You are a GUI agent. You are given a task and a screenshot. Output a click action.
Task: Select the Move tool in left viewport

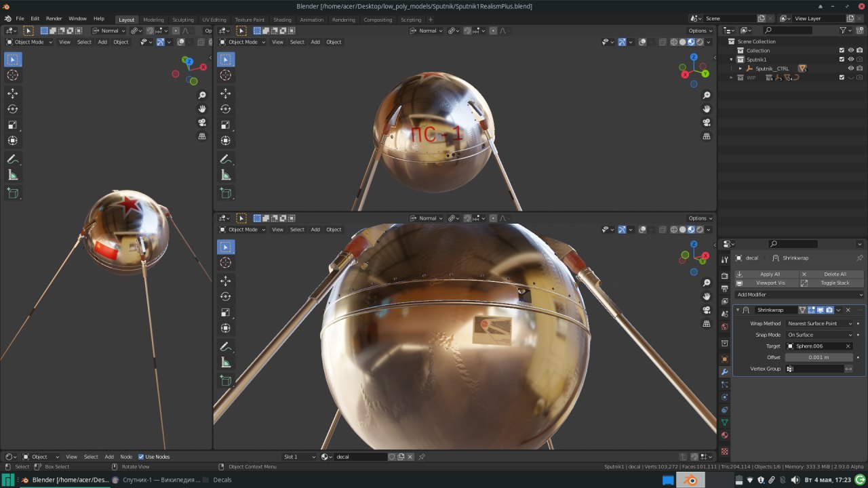[13, 93]
